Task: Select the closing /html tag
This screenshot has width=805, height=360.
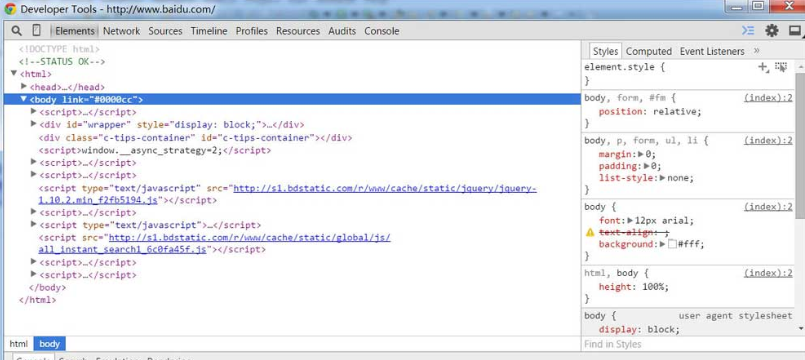Action: pyautogui.click(x=37, y=300)
